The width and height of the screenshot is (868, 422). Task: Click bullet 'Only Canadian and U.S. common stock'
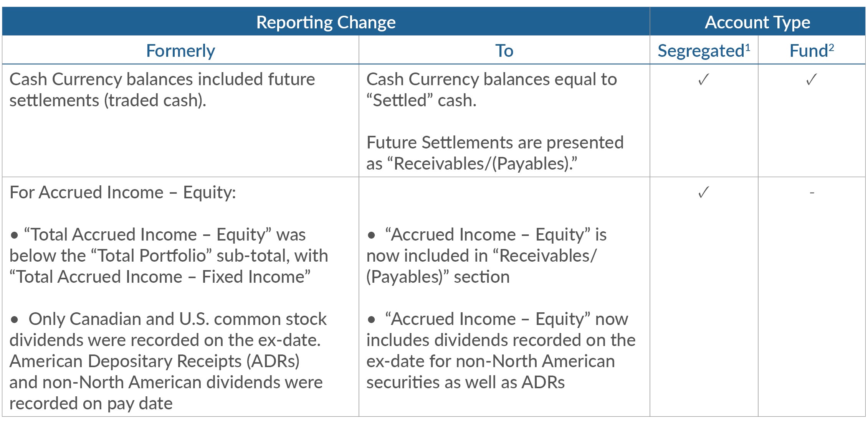(168, 361)
